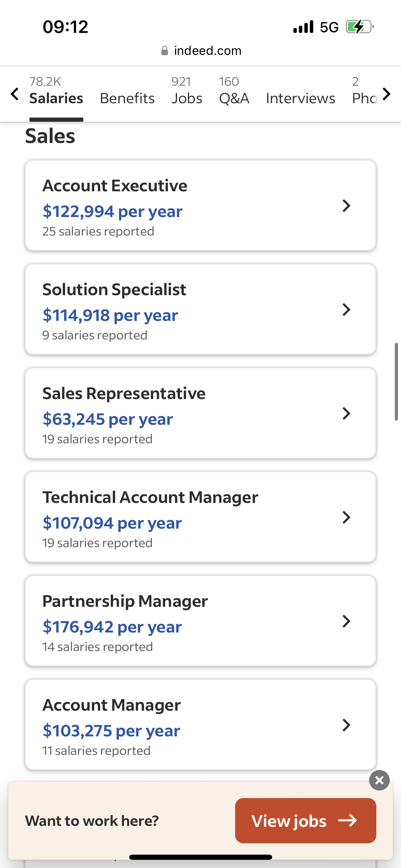Go to the Q&A tab
The height and width of the screenshot is (868, 401).
[234, 92]
